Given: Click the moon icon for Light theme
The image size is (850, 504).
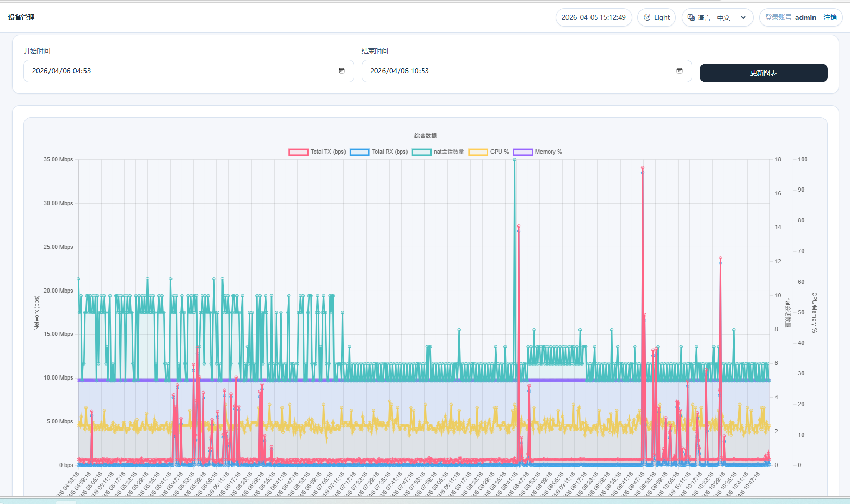Looking at the screenshot, I should pos(647,18).
